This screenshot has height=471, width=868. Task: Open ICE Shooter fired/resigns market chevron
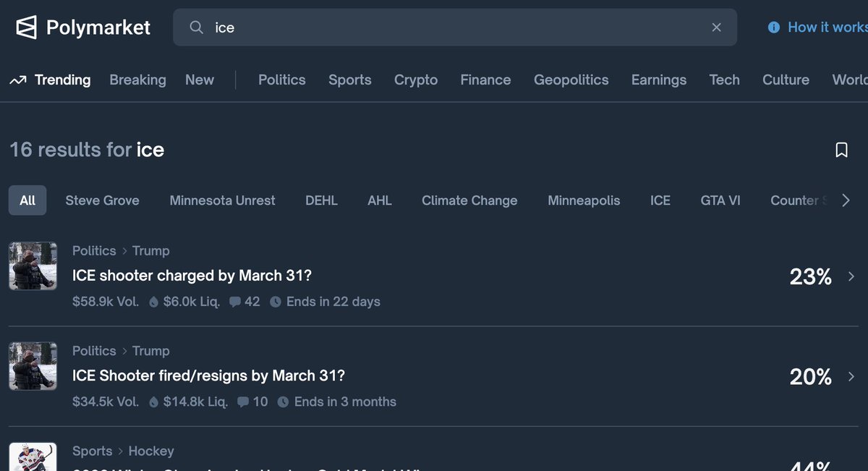point(851,376)
